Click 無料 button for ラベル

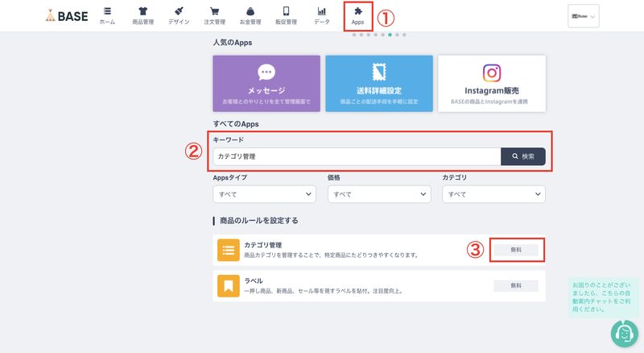(516, 285)
